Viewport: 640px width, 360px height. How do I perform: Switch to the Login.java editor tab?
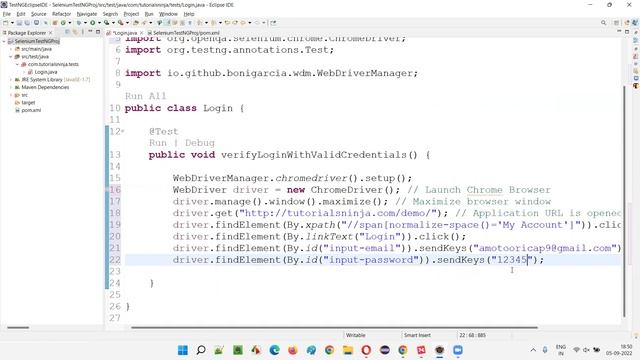tap(124, 33)
